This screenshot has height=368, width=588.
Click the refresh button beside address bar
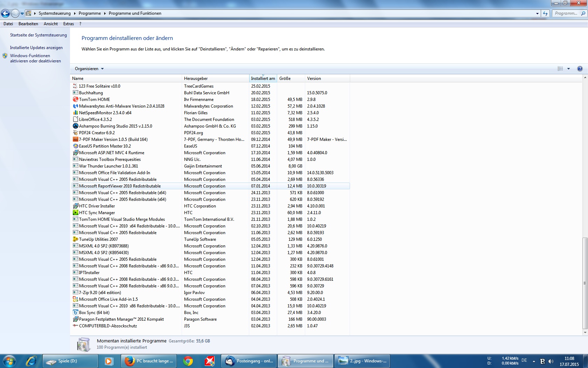[x=545, y=13]
